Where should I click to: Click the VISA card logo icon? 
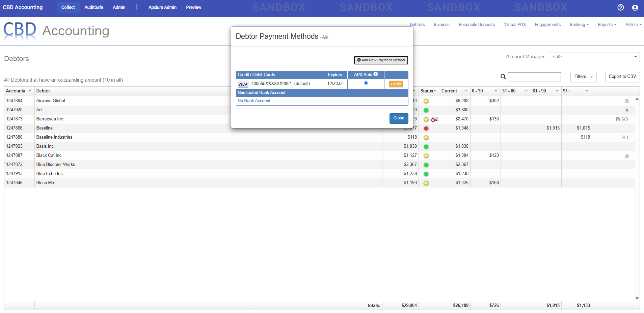[243, 84]
